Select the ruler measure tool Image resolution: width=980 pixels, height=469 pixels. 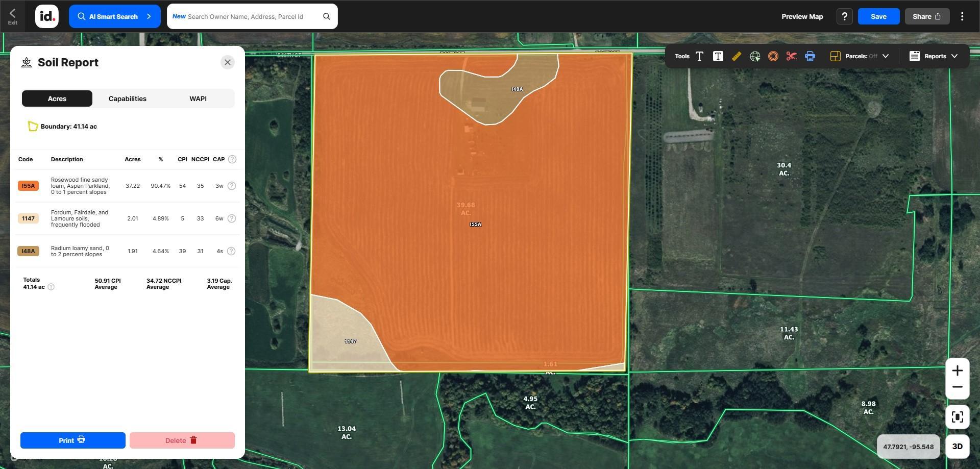click(x=736, y=56)
